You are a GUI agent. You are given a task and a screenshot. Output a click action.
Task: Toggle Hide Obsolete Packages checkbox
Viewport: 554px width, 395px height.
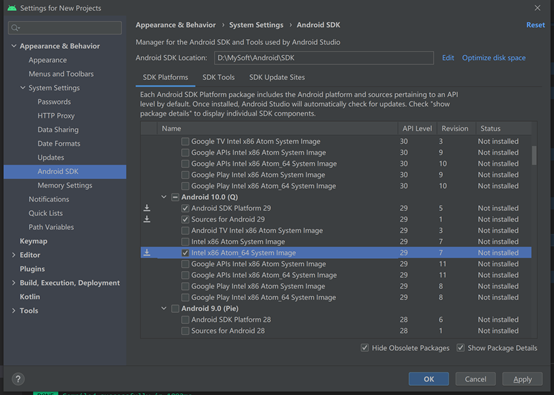(x=365, y=348)
